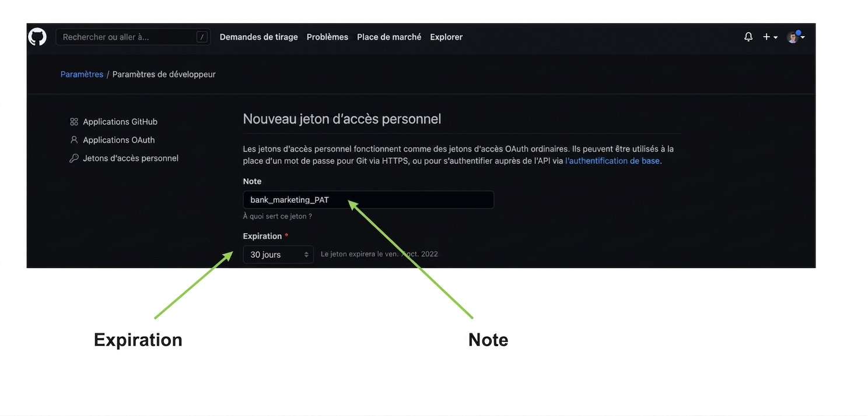Click the Applications OAuth person icon
868x416 pixels.
(74, 140)
